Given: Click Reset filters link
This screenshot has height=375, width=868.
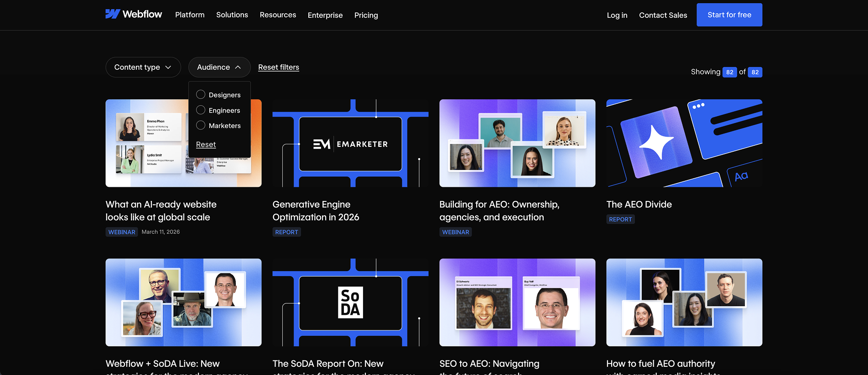Looking at the screenshot, I should pos(279,67).
